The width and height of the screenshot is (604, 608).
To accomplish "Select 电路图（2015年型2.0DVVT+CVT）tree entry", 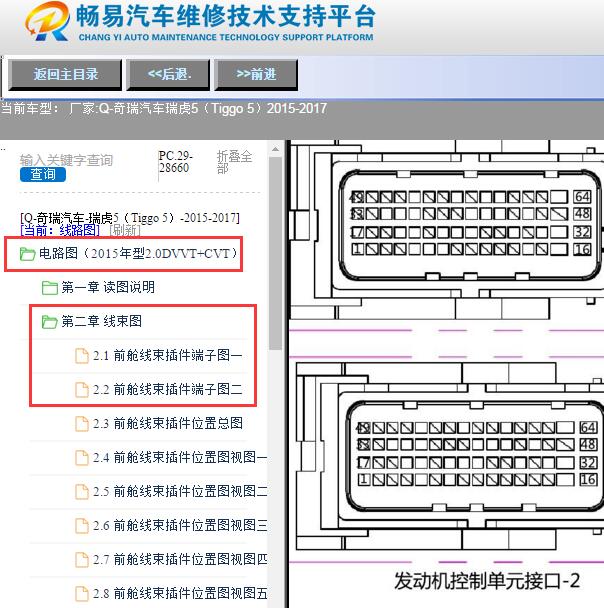I will coord(138,254).
